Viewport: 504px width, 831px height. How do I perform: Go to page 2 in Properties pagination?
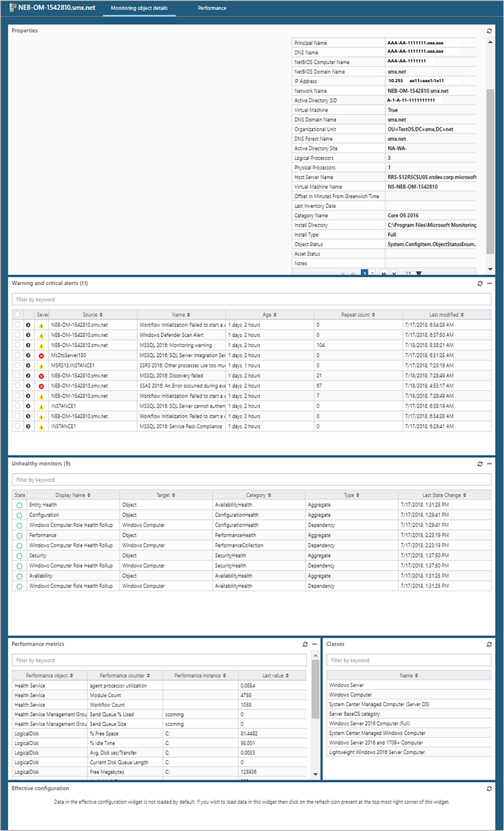point(372,273)
